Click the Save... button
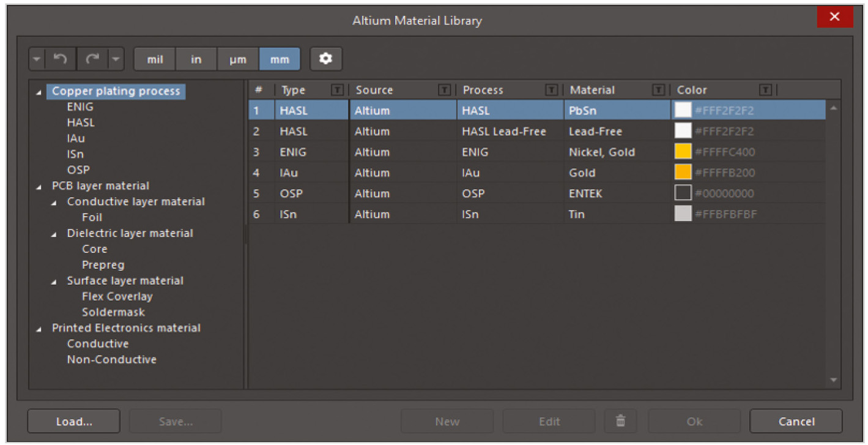 point(176,421)
